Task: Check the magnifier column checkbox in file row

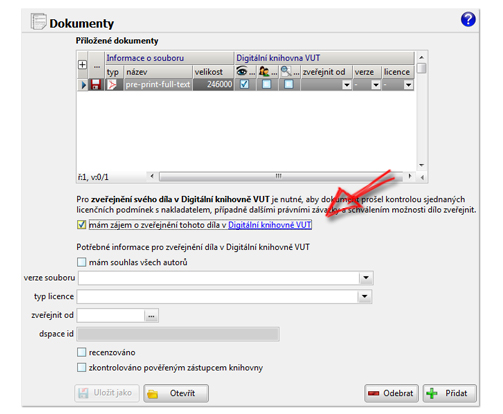Action: [289, 85]
